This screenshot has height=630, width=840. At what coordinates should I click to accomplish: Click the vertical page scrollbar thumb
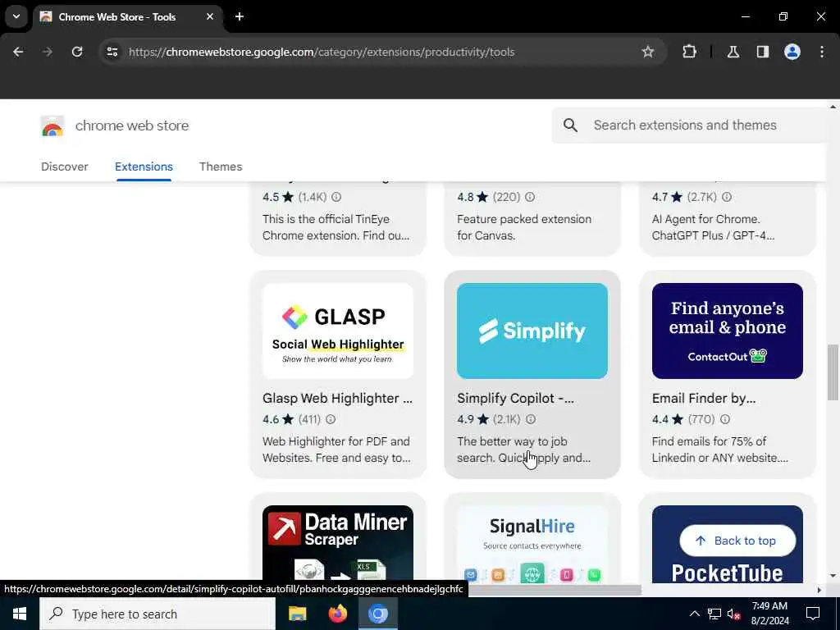833,372
